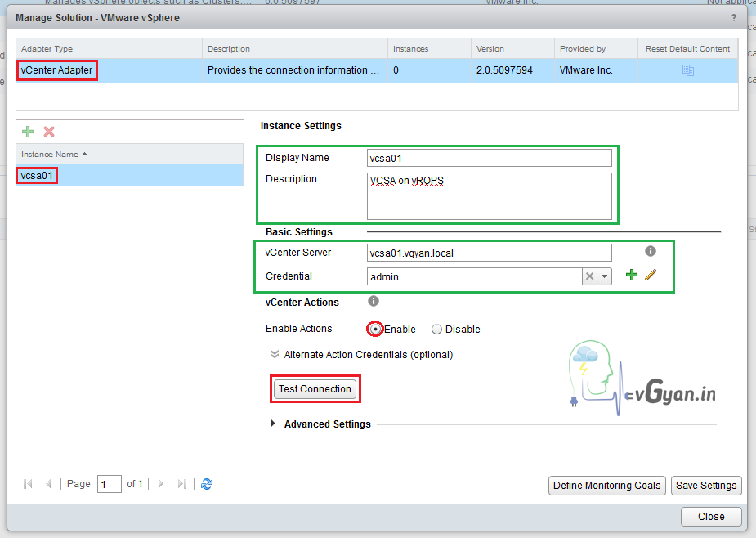Click the Reset Default Content icon
This screenshot has height=538, width=756.
[687, 70]
